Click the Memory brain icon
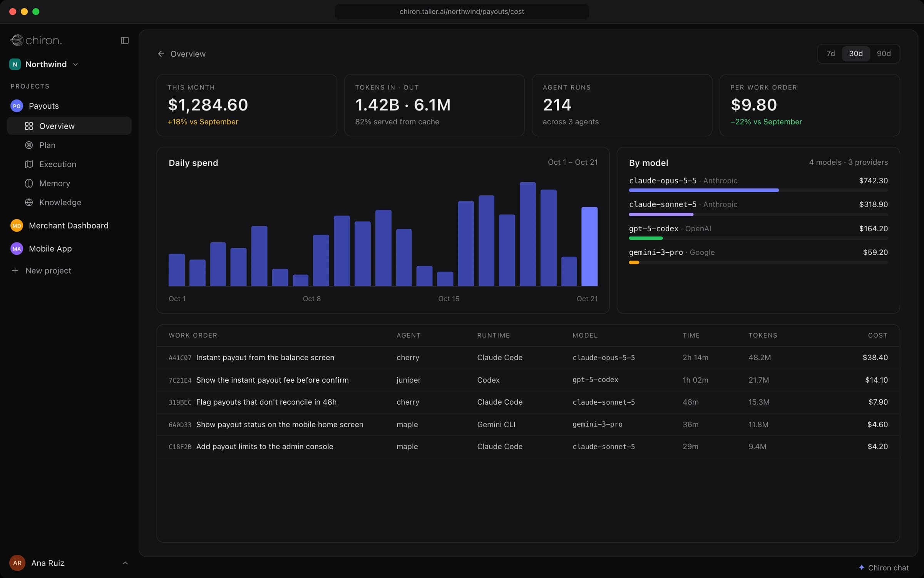The image size is (924, 578). [x=29, y=183]
